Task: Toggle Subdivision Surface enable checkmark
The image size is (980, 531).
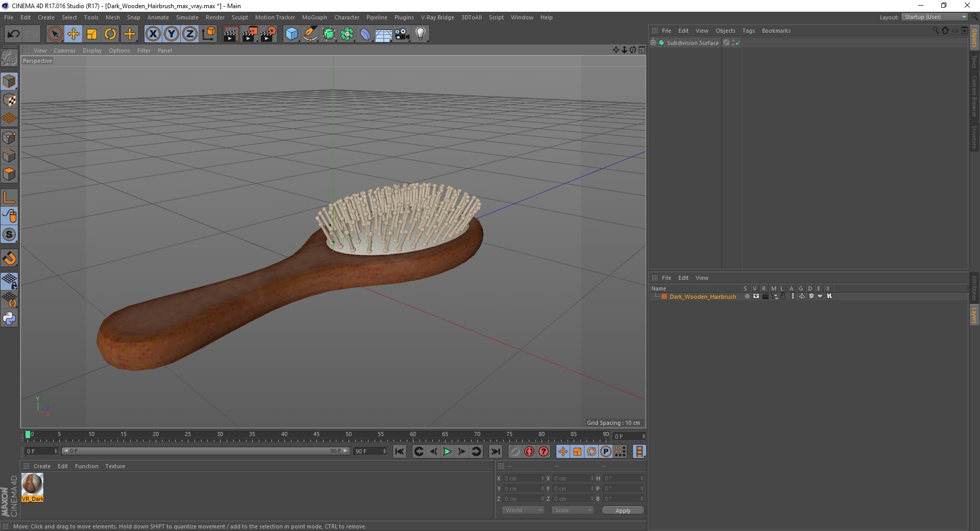Action: tap(738, 43)
